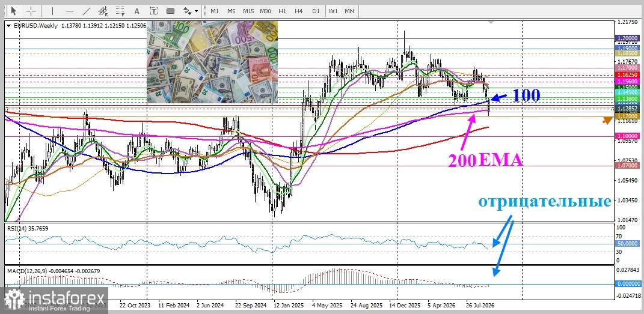Click the 1.18500 price level label
Viewport: 644px width, 314px height.
coord(627,53)
